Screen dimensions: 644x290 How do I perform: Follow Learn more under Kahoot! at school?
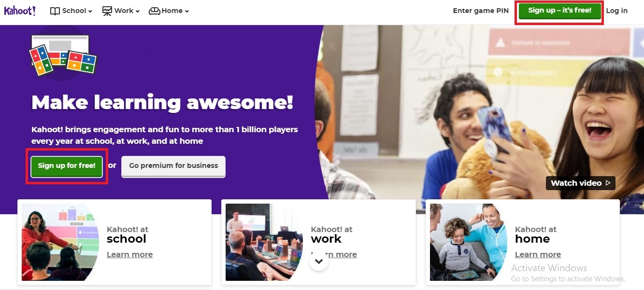click(129, 254)
